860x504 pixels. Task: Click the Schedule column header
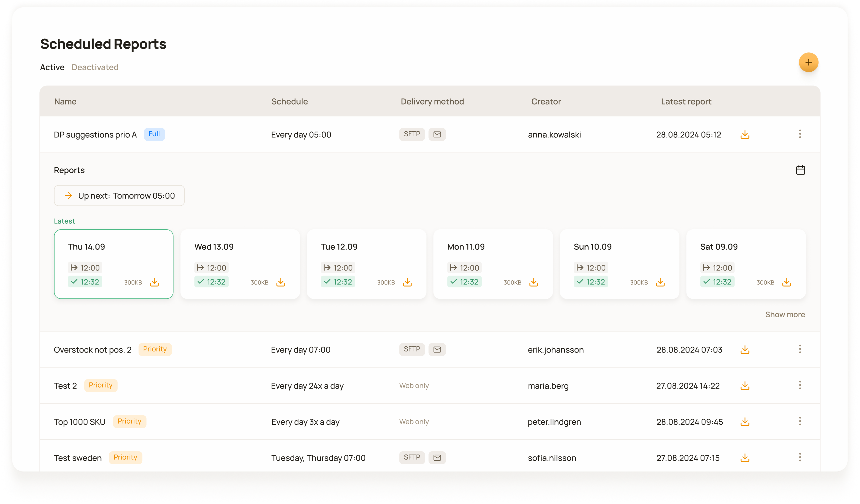click(289, 102)
